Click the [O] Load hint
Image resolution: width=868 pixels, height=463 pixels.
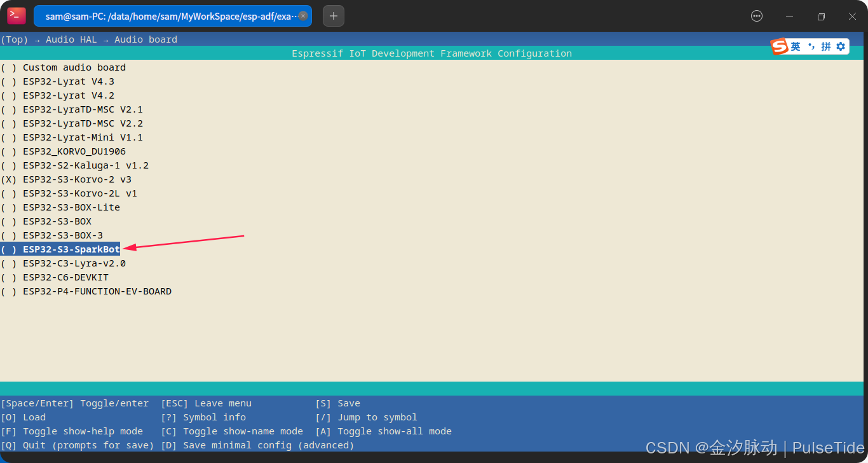[23, 417]
